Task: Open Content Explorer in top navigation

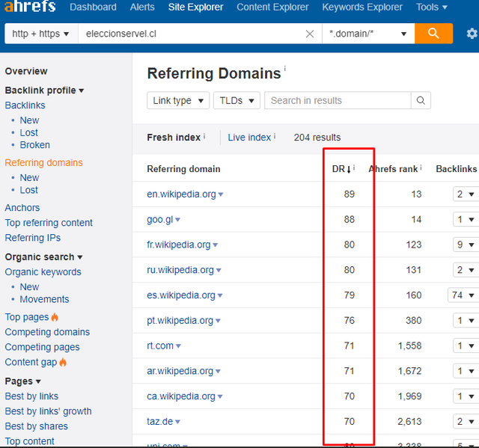Action: pyautogui.click(x=272, y=7)
